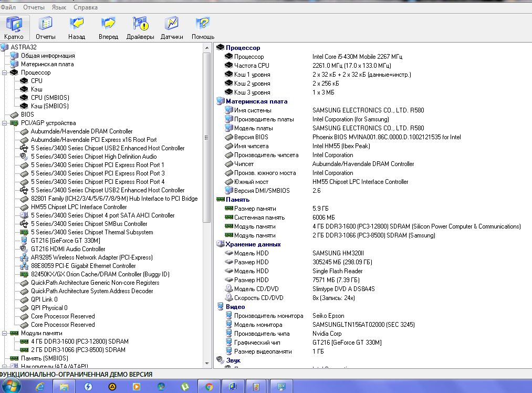Select Материнская плата in the left tree
Screen dimensions: 532x393
coord(47,64)
